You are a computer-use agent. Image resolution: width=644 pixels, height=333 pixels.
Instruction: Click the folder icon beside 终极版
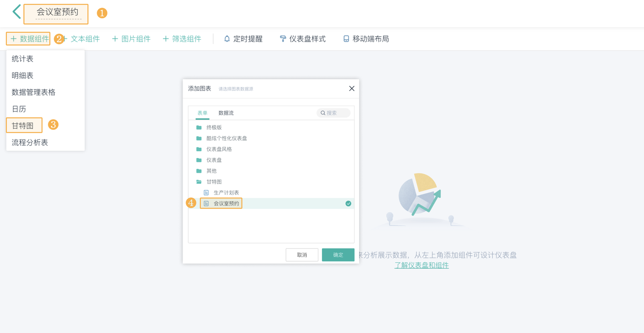[x=199, y=128]
